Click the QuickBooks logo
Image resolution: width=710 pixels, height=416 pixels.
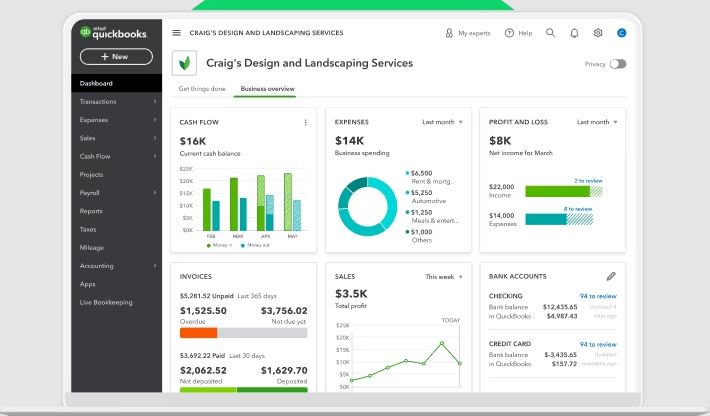[x=113, y=33]
